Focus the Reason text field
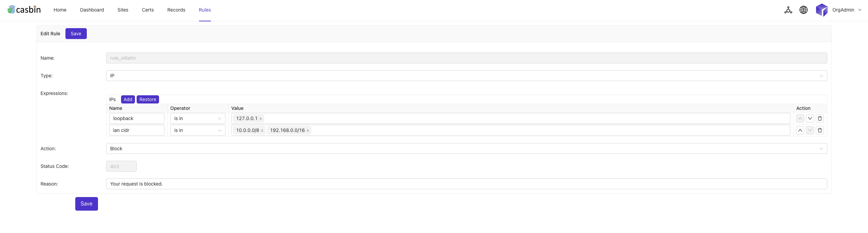868x233 pixels. click(x=466, y=184)
